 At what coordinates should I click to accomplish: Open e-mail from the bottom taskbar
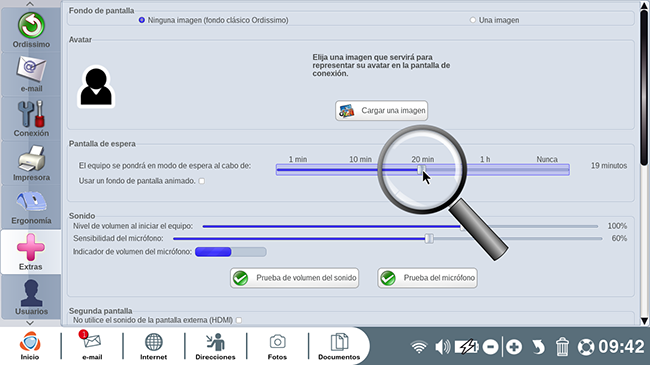click(x=92, y=346)
